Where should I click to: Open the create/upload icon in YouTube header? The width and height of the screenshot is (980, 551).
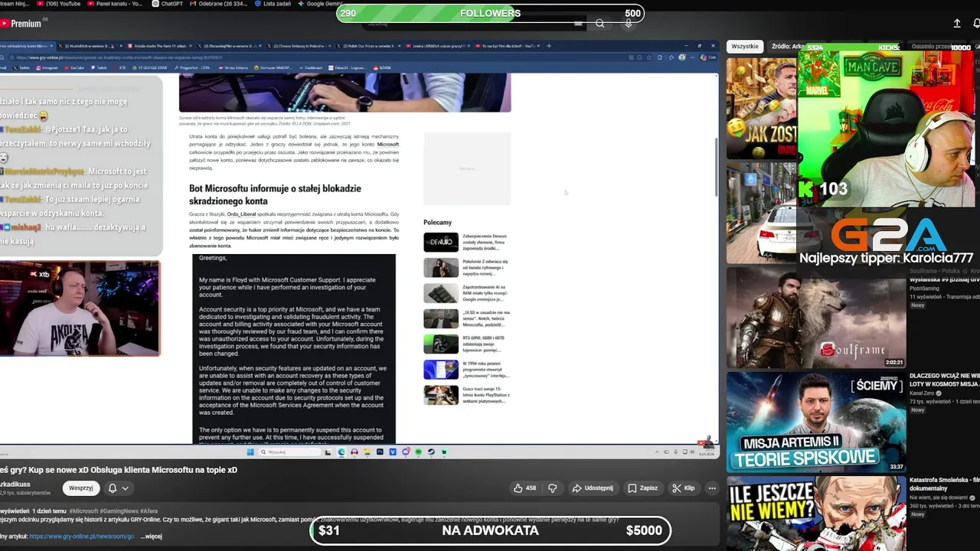tap(957, 24)
